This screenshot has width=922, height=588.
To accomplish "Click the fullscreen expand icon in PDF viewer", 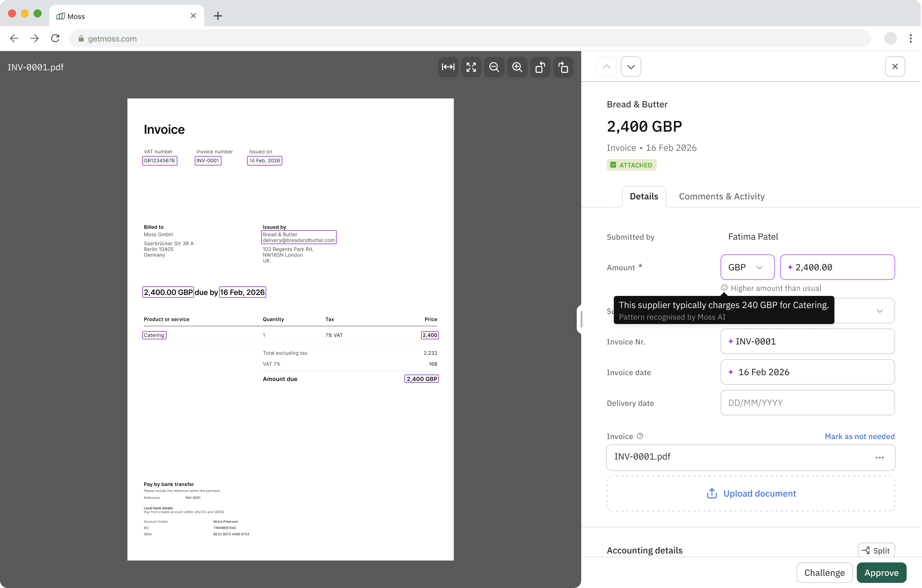I will [x=471, y=67].
